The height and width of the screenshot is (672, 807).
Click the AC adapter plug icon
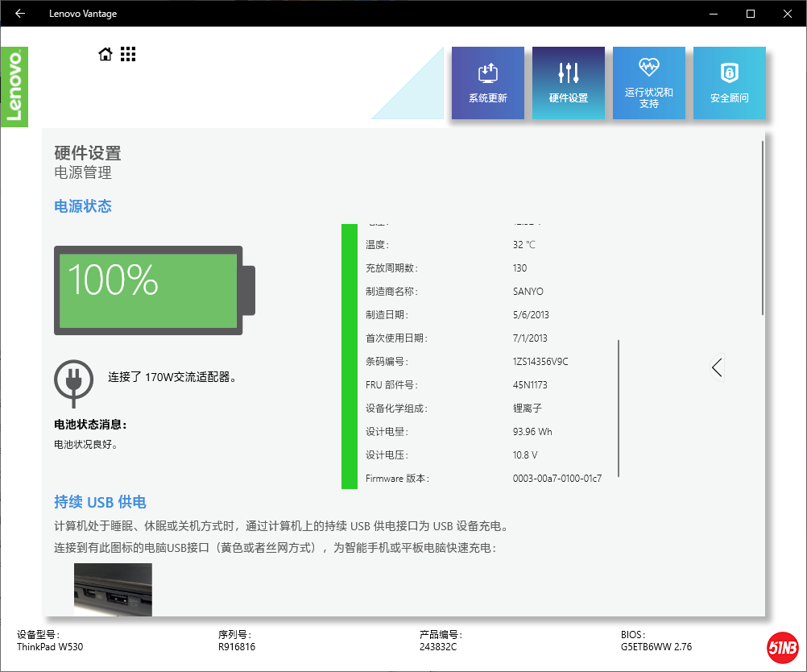(x=74, y=382)
